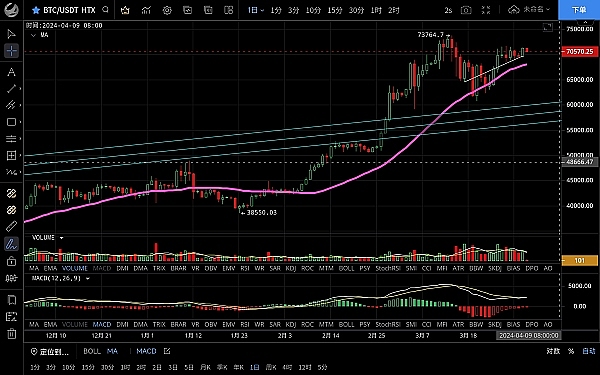Screen dimensions: 600x375
Task: Toggle the BTC/USDT favorite star
Action: click(36, 10)
